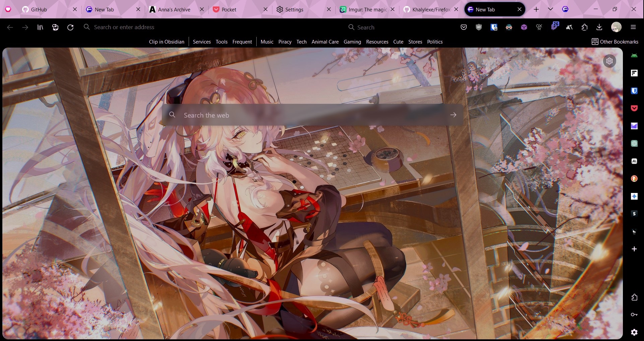Reload the current page

(x=70, y=27)
